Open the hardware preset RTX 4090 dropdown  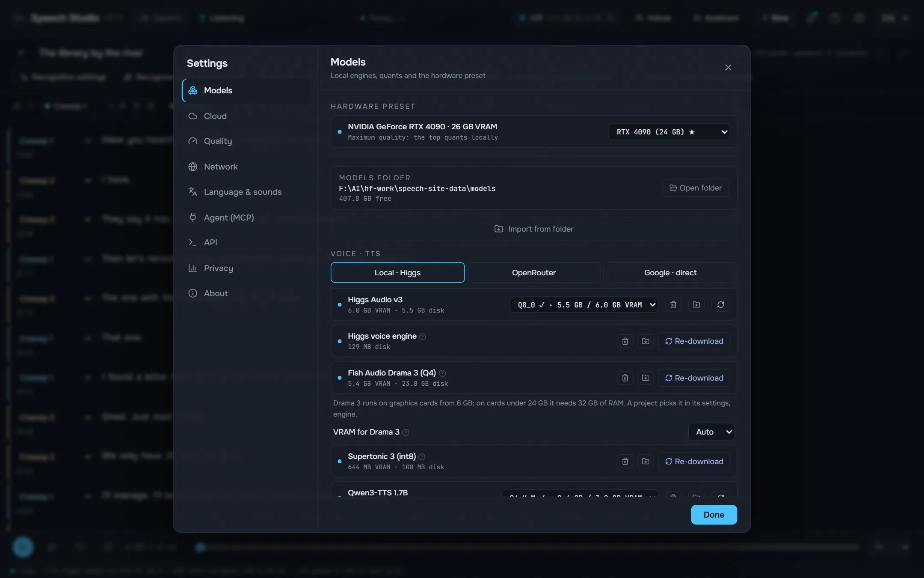pos(669,132)
